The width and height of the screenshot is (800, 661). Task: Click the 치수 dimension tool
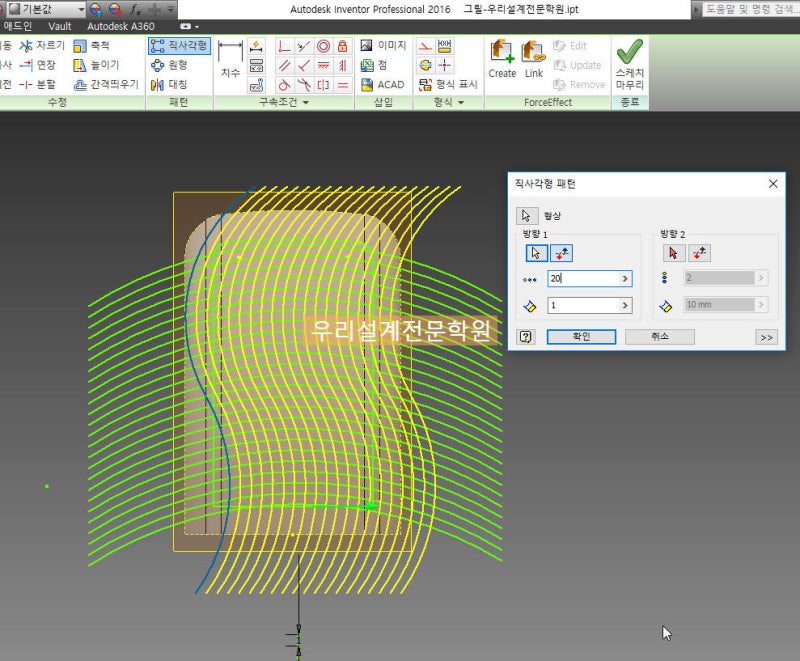(x=230, y=60)
